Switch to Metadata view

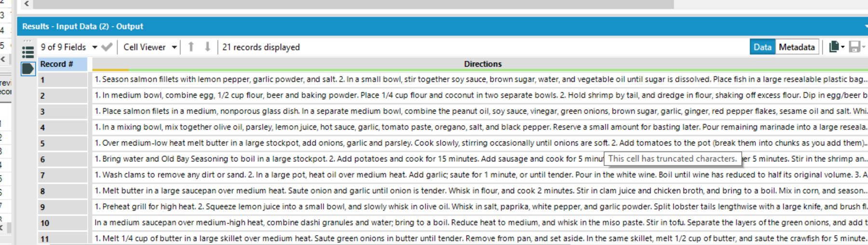(797, 47)
